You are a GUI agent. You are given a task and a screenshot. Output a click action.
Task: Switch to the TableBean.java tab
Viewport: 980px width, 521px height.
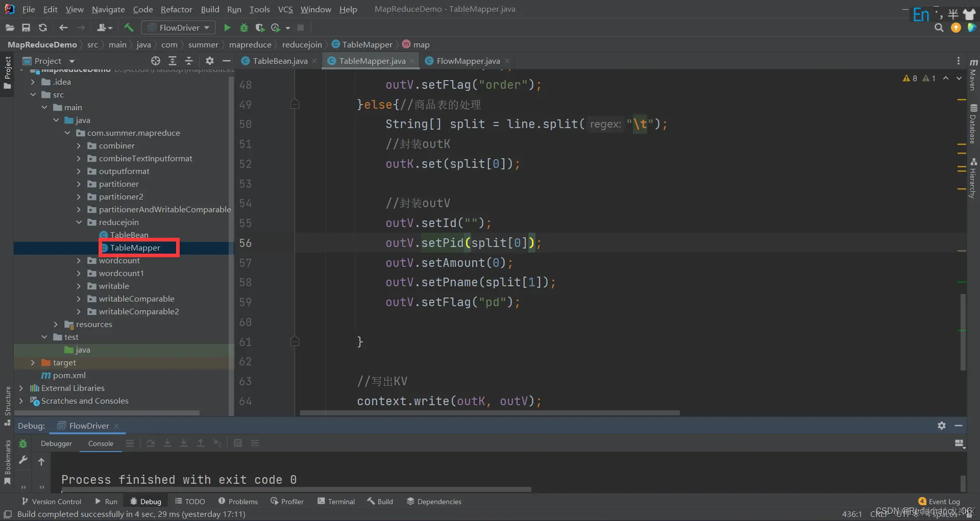tap(279, 61)
